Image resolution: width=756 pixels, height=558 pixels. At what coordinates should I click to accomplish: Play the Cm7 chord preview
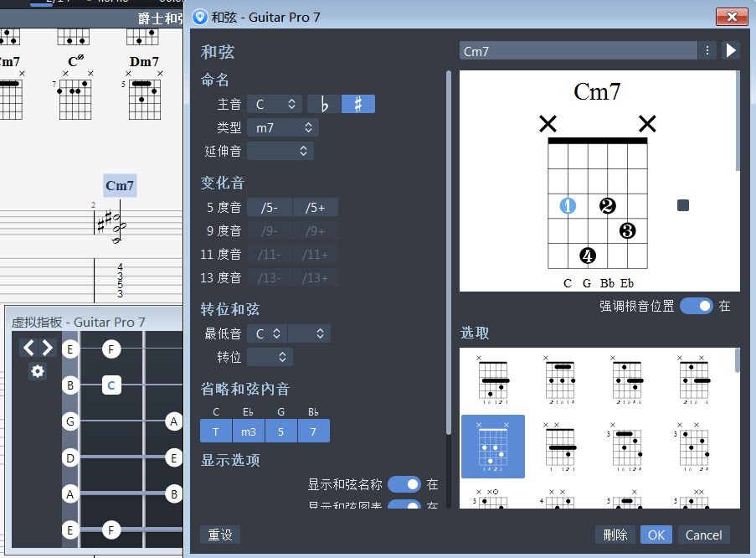(x=730, y=50)
